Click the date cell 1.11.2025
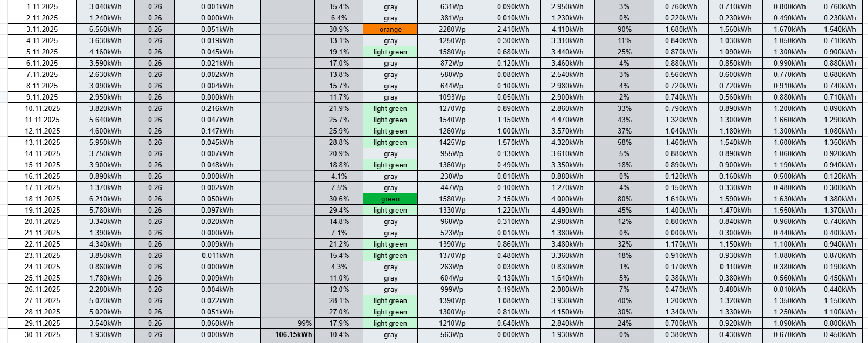This screenshot has height=343, width=868. click(x=42, y=6)
